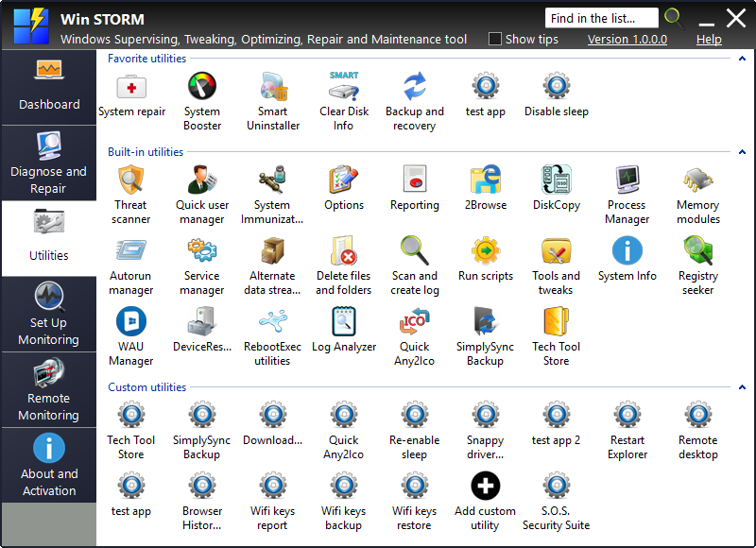Launch the Autorun manager
756x548 pixels.
[x=131, y=252]
